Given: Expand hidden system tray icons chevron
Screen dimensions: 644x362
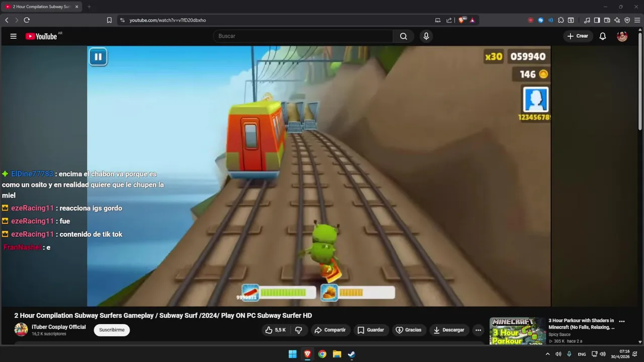Looking at the screenshot, I should pos(547,354).
